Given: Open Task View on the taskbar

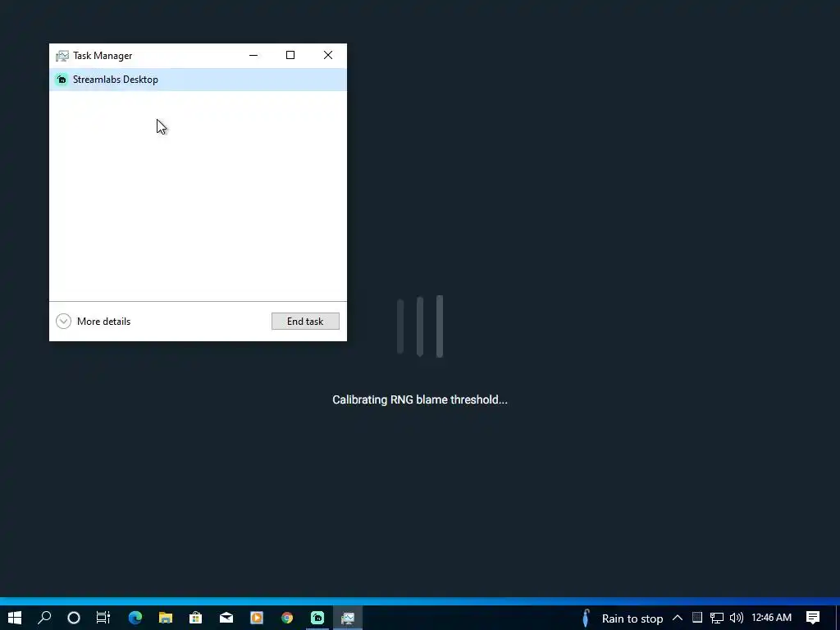Looking at the screenshot, I should 103,618.
